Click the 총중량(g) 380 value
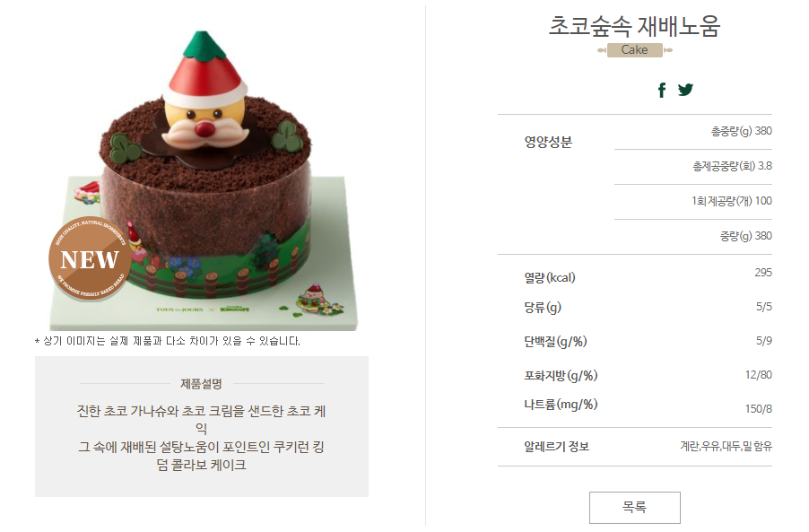The image size is (809, 532). [742, 131]
